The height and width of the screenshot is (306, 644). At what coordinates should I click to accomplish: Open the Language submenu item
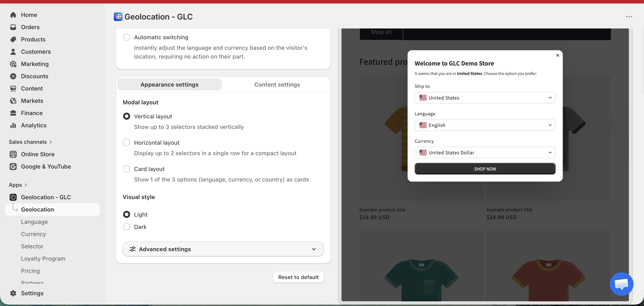coord(34,222)
